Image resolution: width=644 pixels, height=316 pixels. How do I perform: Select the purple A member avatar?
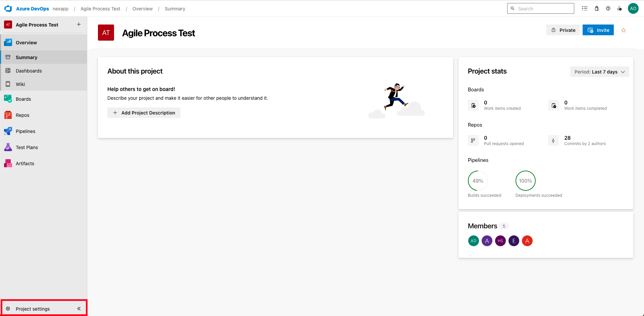pyautogui.click(x=487, y=241)
